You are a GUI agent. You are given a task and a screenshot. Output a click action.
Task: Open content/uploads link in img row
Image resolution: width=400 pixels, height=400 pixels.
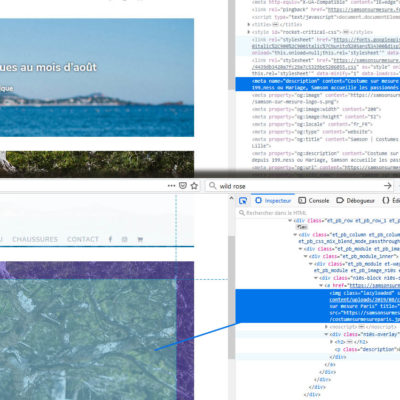364,300
